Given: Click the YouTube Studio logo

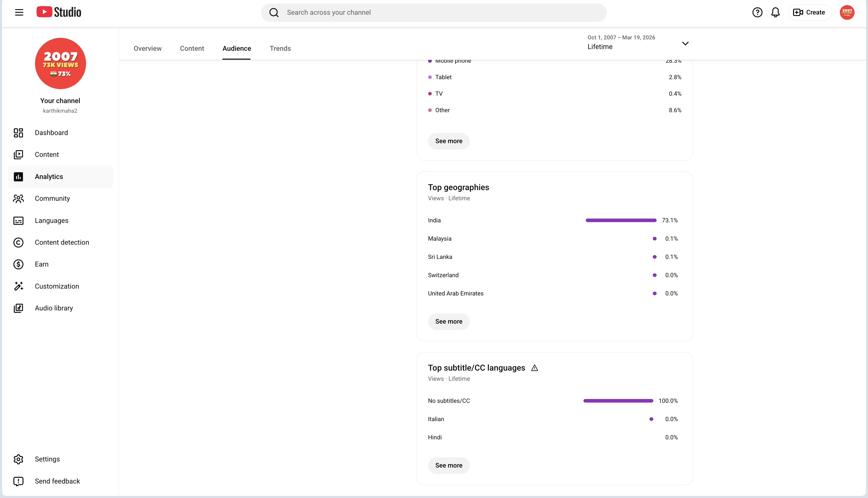Looking at the screenshot, I should (x=59, y=12).
